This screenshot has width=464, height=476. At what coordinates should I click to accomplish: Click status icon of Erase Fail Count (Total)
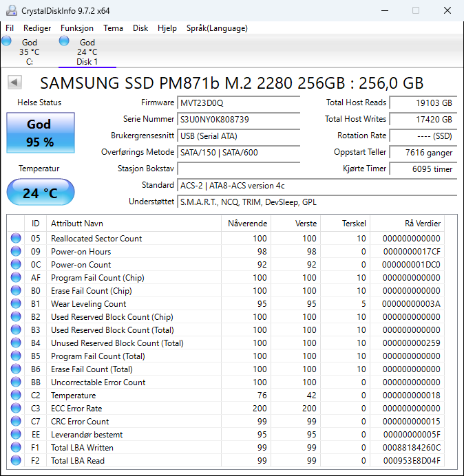(x=16, y=369)
